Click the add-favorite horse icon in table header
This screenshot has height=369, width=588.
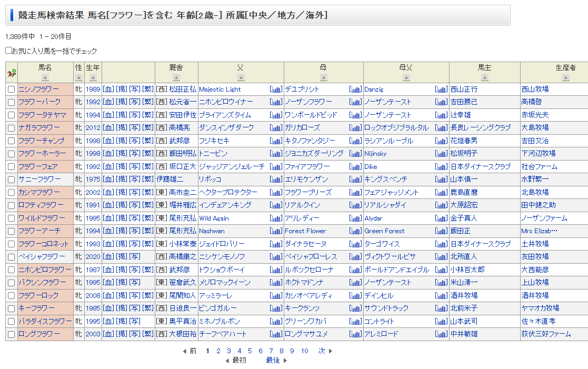(x=11, y=73)
